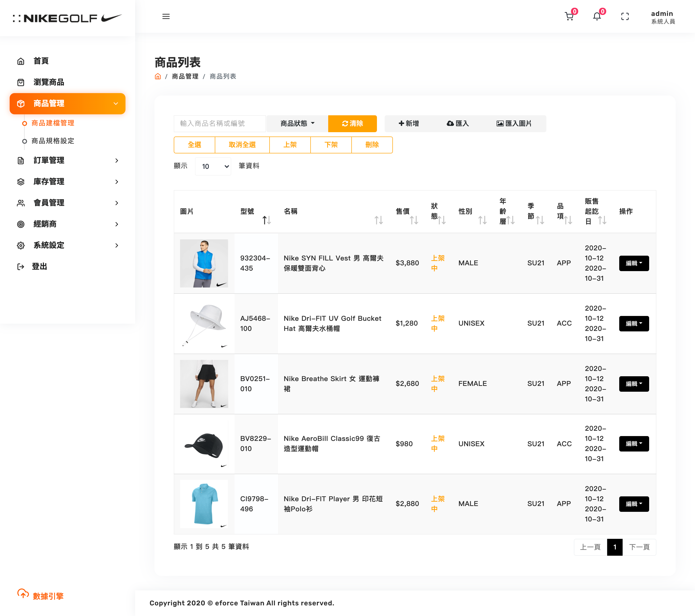Screen dimensions: 695x616
Task: Open the 商品狀態 dropdown filter
Action: click(297, 123)
